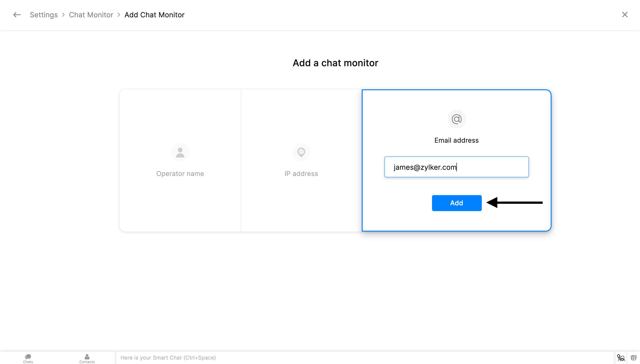Viewport: 640px width, 364px height.
Task: Click the Operator name person icon
Action: point(180,152)
